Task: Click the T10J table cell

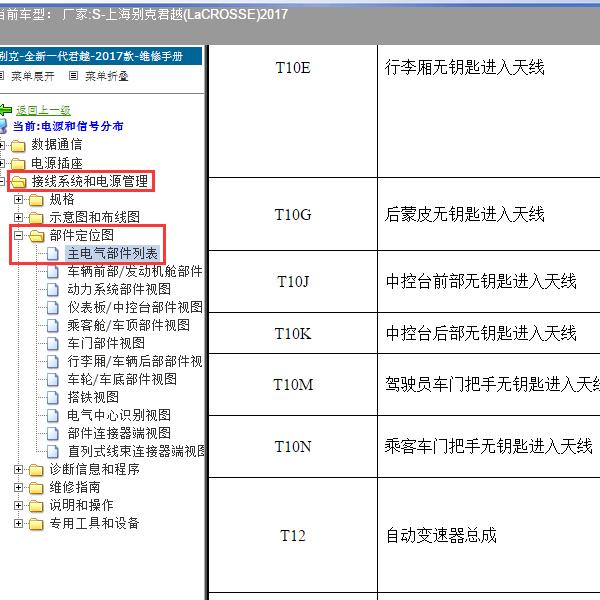Action: [293, 282]
